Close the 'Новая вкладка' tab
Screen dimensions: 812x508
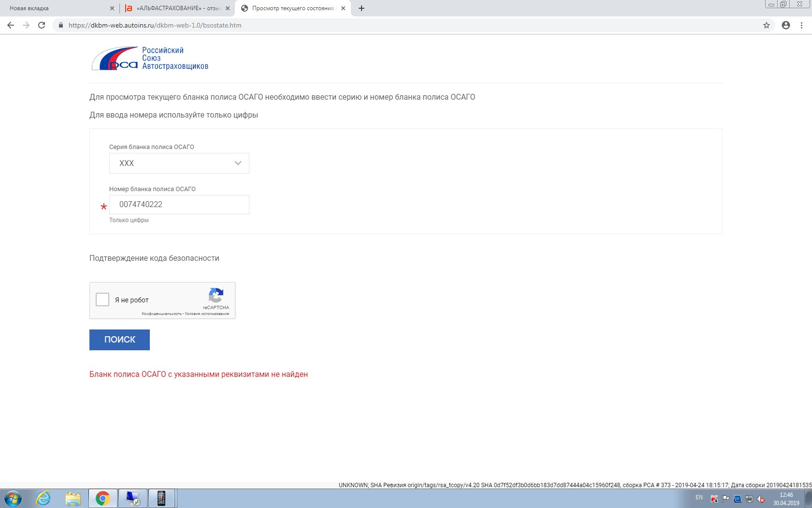coord(112,8)
